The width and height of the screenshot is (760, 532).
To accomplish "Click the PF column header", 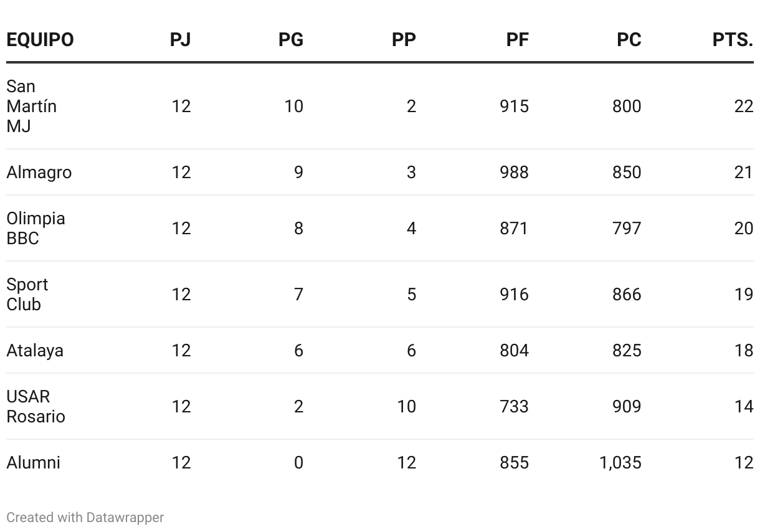I will coord(517,40).
